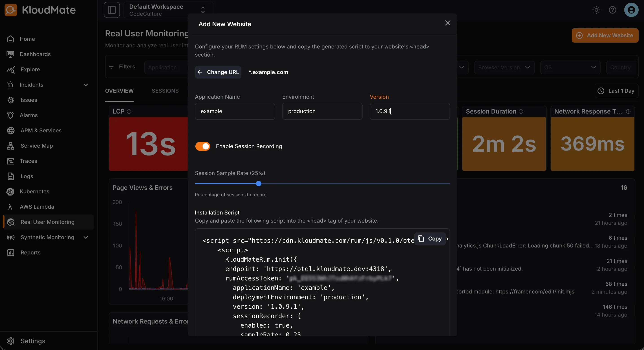This screenshot has width=644, height=350.
Task: Close the Add New Website dialog
Action: tap(448, 23)
